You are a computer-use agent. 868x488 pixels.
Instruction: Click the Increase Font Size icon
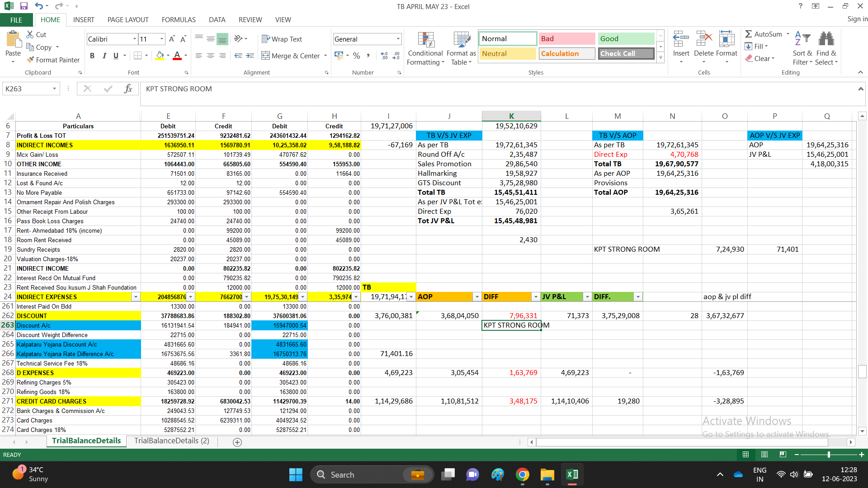(172, 39)
